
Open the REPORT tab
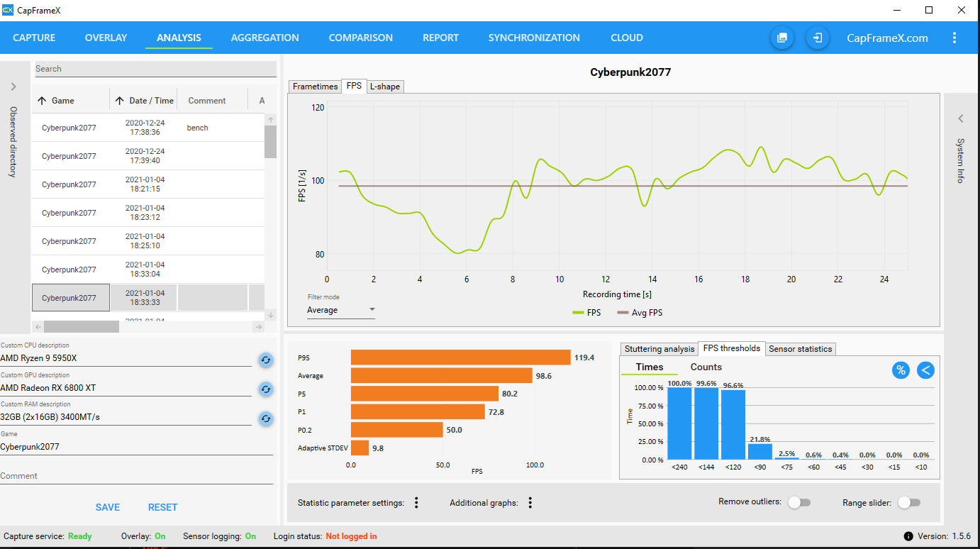(x=440, y=38)
